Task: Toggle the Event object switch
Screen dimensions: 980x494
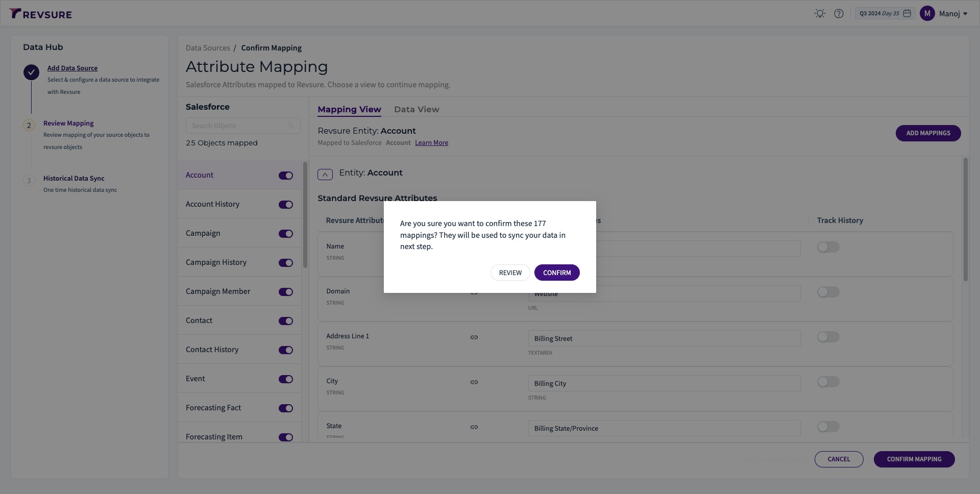Action: (x=286, y=379)
